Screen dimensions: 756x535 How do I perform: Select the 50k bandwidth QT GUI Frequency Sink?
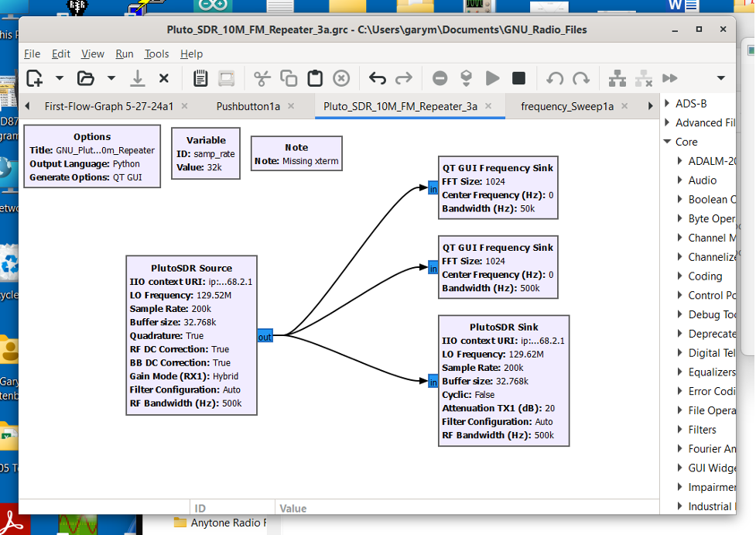(x=498, y=187)
